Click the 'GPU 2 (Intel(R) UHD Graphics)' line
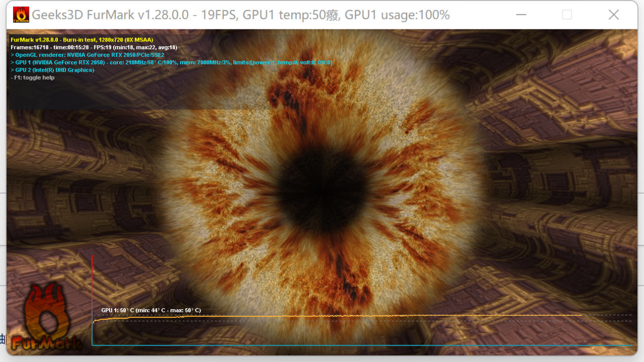Screen dimensions: 644x362 [x=52, y=70]
